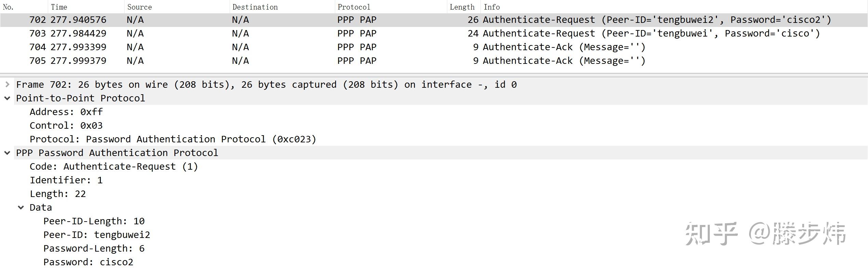Select packet 703 Authenticate-Request row
Screen dimensions: 868x268
point(410,33)
